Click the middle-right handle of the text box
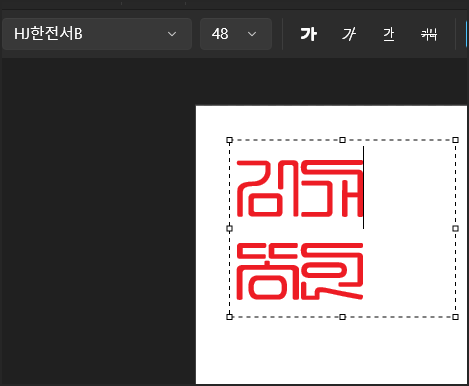The width and height of the screenshot is (469, 386). tap(455, 228)
